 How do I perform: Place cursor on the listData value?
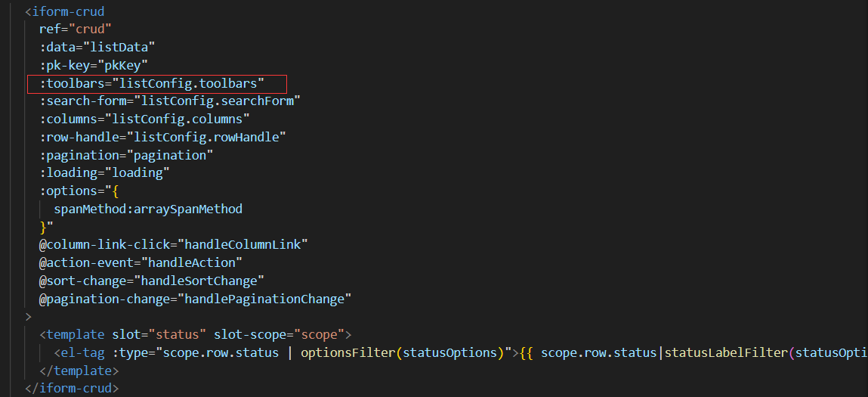122,48
